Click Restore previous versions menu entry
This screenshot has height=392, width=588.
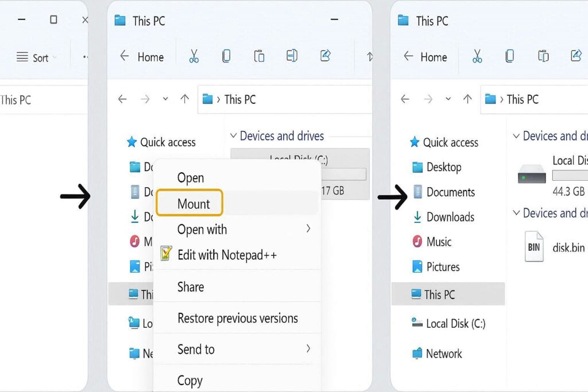[237, 318]
